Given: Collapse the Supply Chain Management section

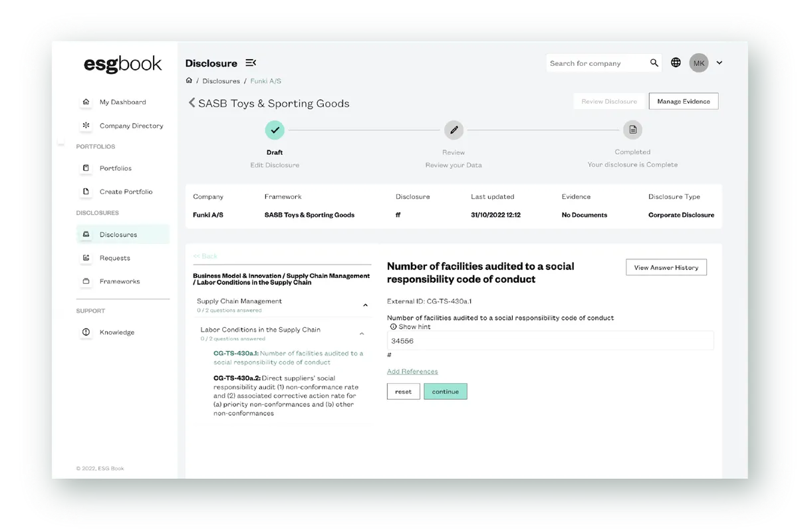Looking at the screenshot, I should coord(365,305).
